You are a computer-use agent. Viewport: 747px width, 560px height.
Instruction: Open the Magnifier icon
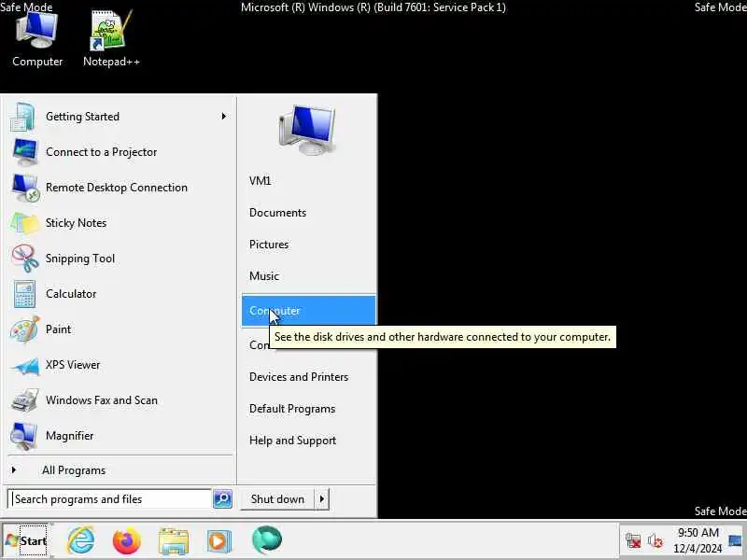(24, 436)
